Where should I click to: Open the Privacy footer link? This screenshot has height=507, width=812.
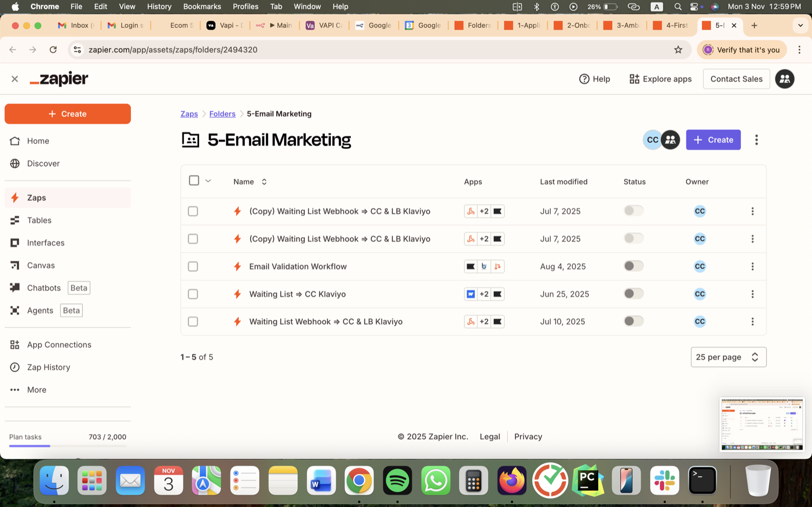tap(528, 437)
